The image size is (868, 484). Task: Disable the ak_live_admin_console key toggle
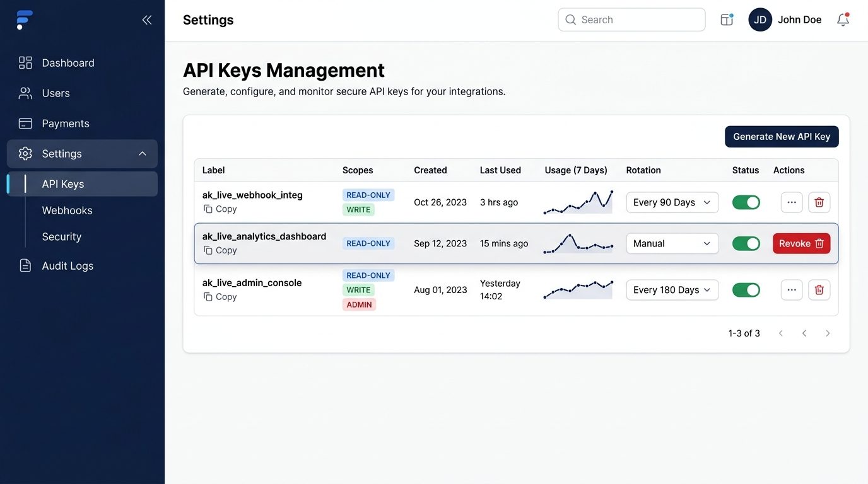click(x=746, y=290)
